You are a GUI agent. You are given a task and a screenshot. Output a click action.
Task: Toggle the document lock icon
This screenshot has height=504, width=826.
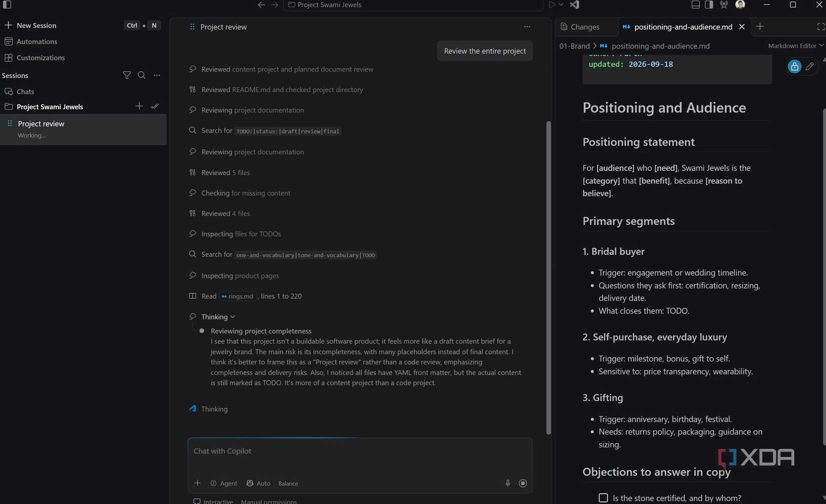(x=794, y=66)
